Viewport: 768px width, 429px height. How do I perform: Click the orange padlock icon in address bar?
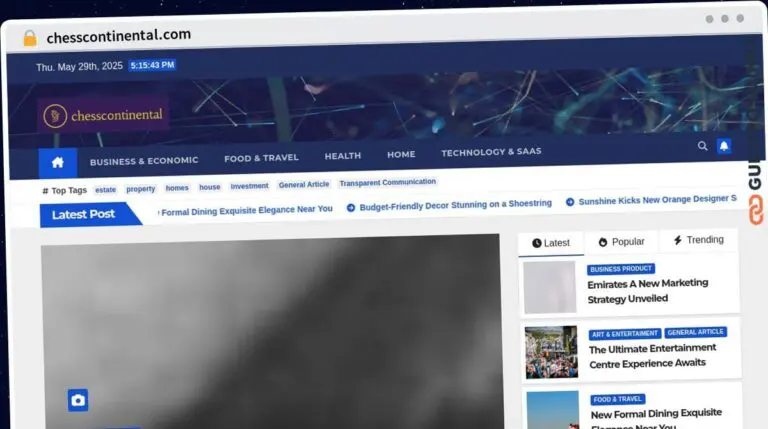tap(30, 38)
